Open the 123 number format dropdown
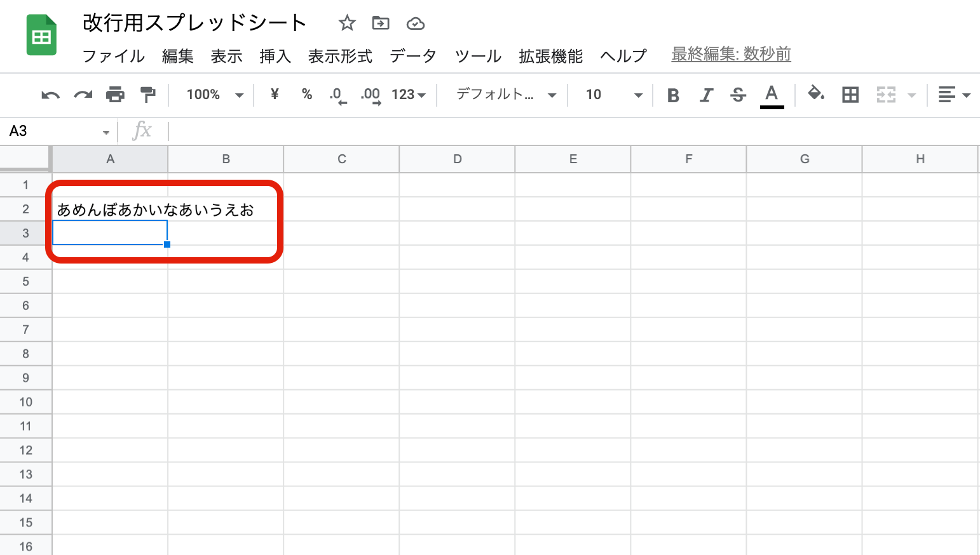980x555 pixels. click(x=409, y=95)
